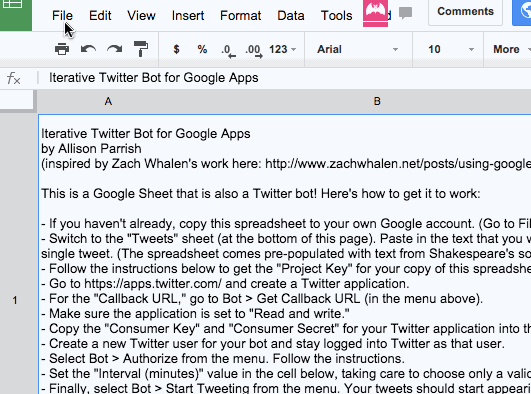Select column A header
Screen dimensions: 531x394
tap(108, 101)
